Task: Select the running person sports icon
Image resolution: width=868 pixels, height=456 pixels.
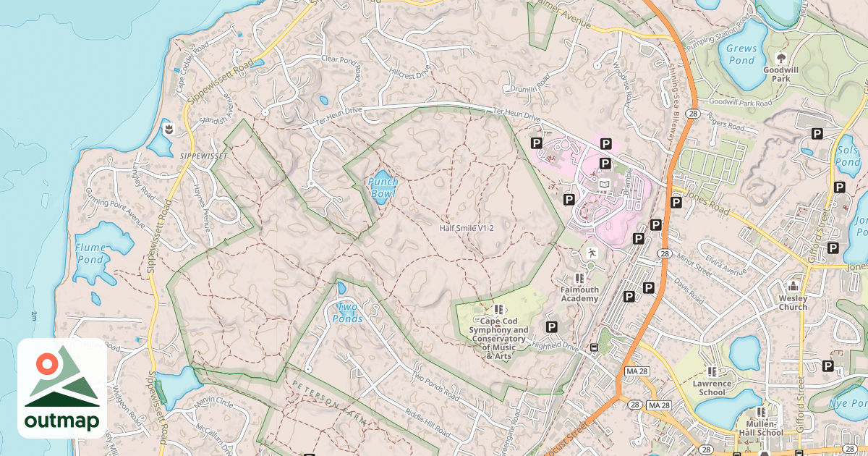Action: (x=592, y=253)
